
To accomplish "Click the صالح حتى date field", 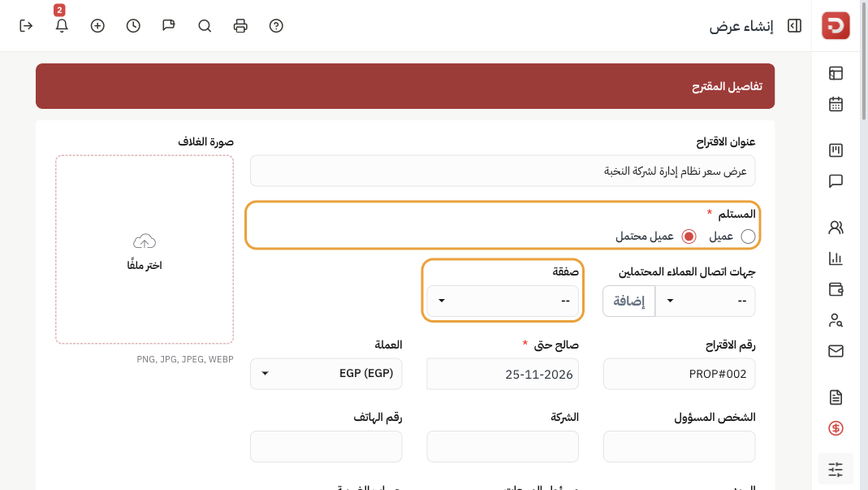I will pyautogui.click(x=503, y=374).
